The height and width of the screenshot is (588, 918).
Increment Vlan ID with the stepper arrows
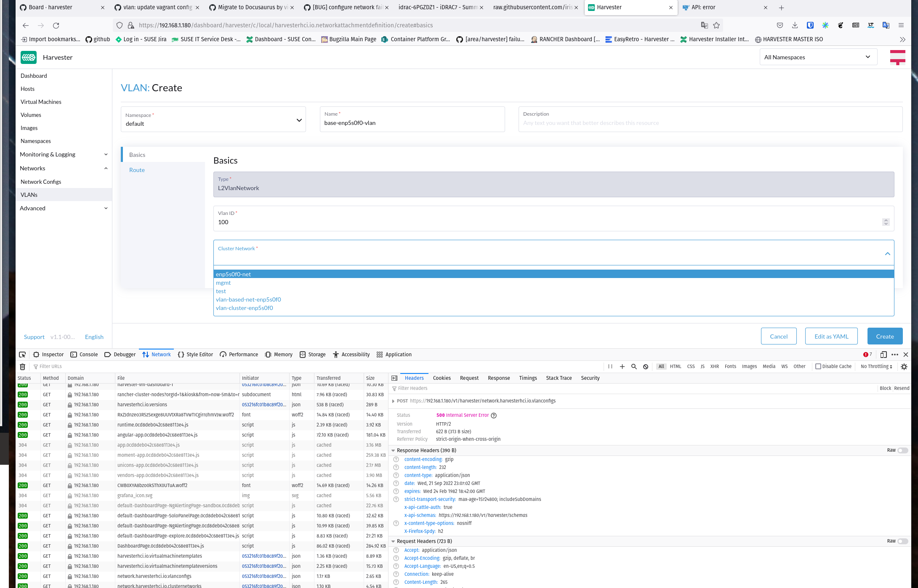coord(886,220)
